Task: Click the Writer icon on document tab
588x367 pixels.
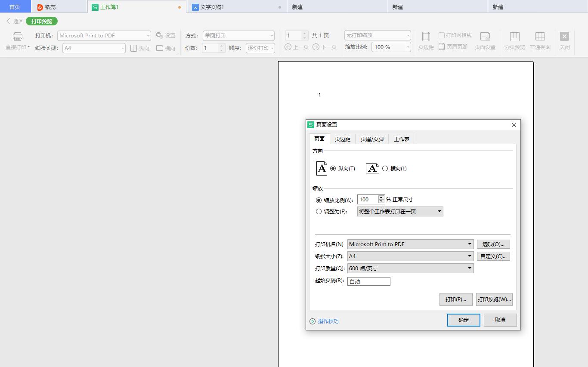Action: tap(195, 7)
